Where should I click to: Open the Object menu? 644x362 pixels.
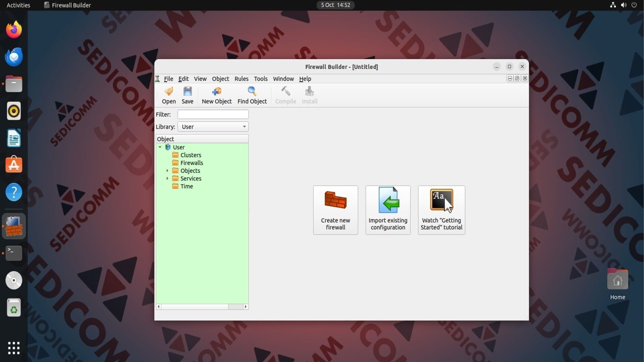point(220,79)
